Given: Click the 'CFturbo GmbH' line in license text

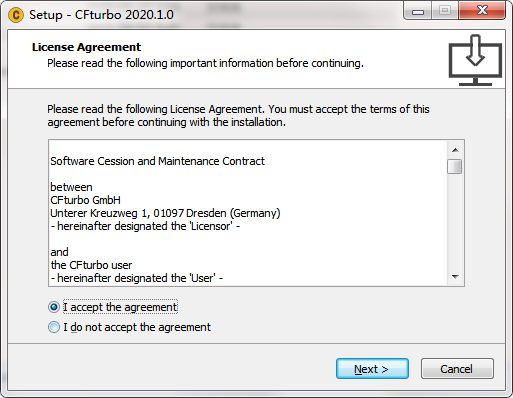Looking at the screenshot, I should tap(86, 200).
